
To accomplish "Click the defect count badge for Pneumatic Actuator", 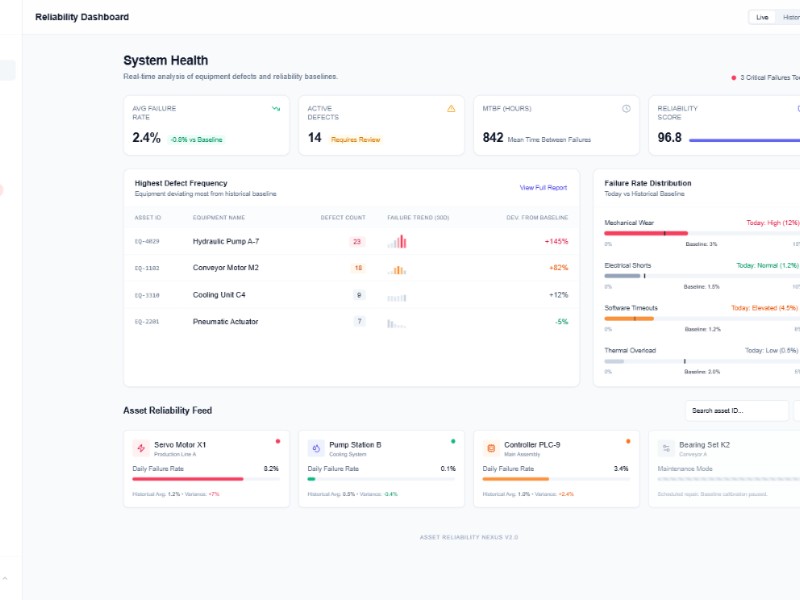I will tap(359, 321).
